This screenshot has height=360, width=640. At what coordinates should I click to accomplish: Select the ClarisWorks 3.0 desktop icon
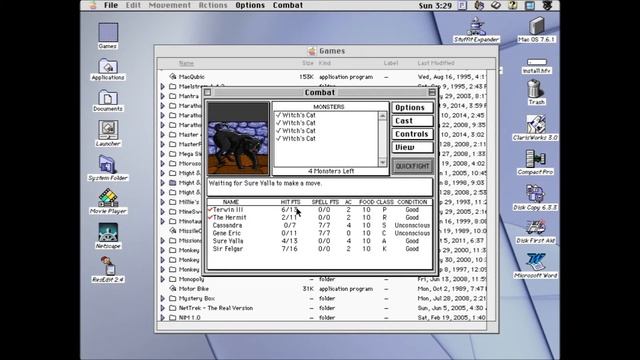pyautogui.click(x=535, y=124)
